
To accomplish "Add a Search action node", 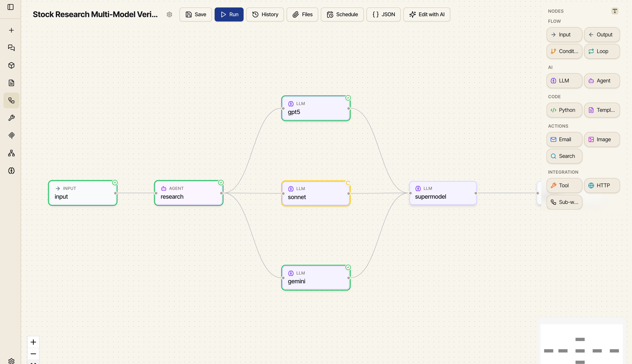I will point(564,156).
